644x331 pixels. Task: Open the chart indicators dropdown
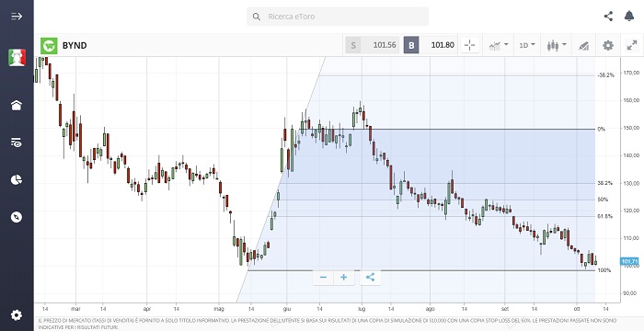499,45
